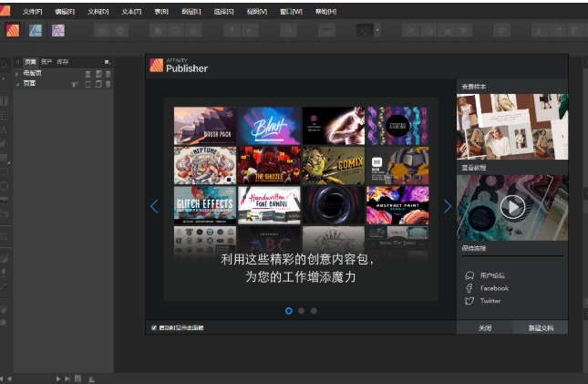Viewport: 588px width, 384px height.
Task: Switch to Designer persona icon
Action: [x=36, y=30]
